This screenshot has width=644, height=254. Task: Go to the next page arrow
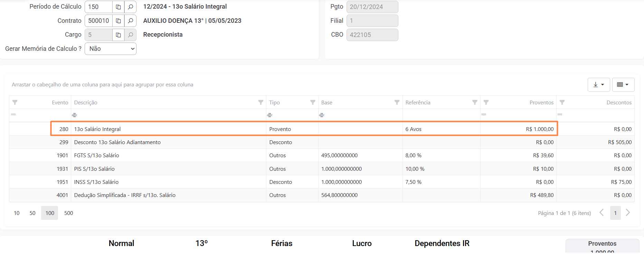[x=628, y=213]
